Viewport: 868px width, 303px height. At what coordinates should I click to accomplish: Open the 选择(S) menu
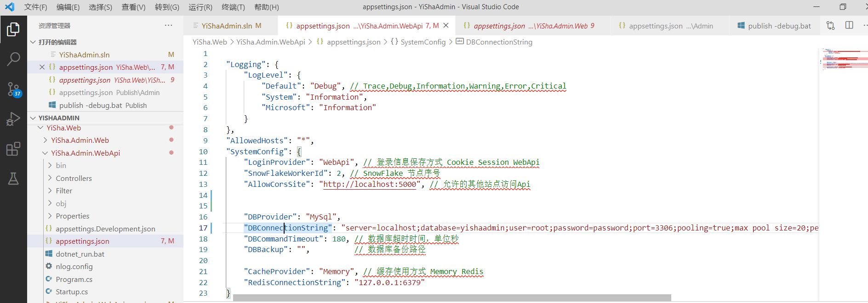tap(100, 7)
